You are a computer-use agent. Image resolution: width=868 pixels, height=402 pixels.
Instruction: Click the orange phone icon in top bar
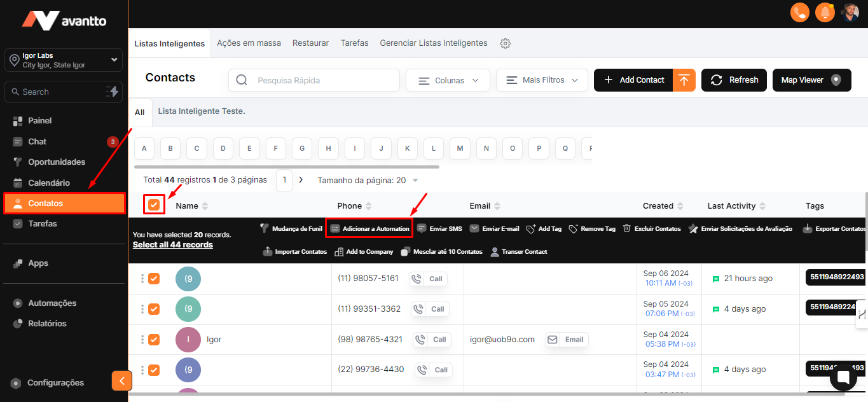(x=799, y=12)
